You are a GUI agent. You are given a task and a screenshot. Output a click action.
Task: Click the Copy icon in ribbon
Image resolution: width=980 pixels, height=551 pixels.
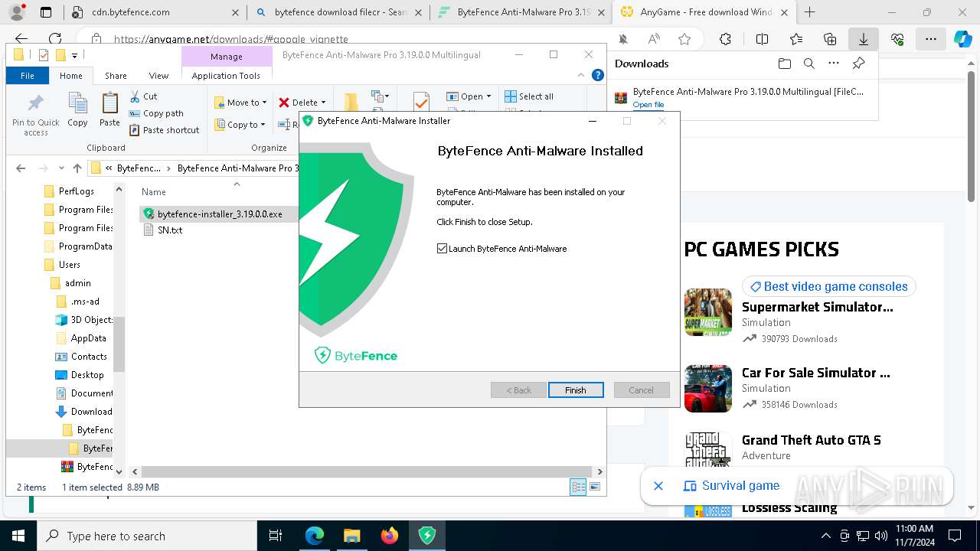[77, 109]
